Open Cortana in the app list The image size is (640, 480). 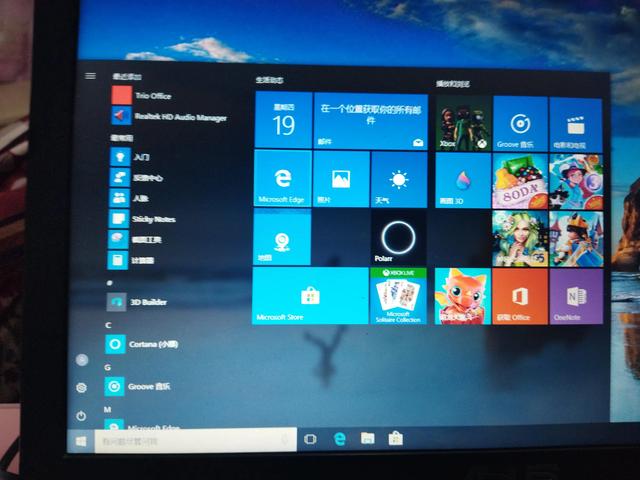coord(142,344)
